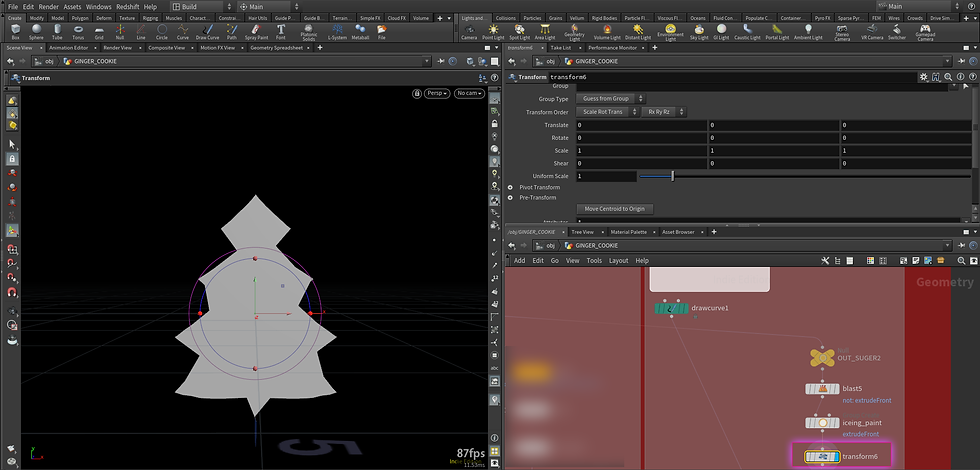Viewport: 980px width, 470px height.
Task: Open the Persp viewport dropdown
Action: point(437,93)
